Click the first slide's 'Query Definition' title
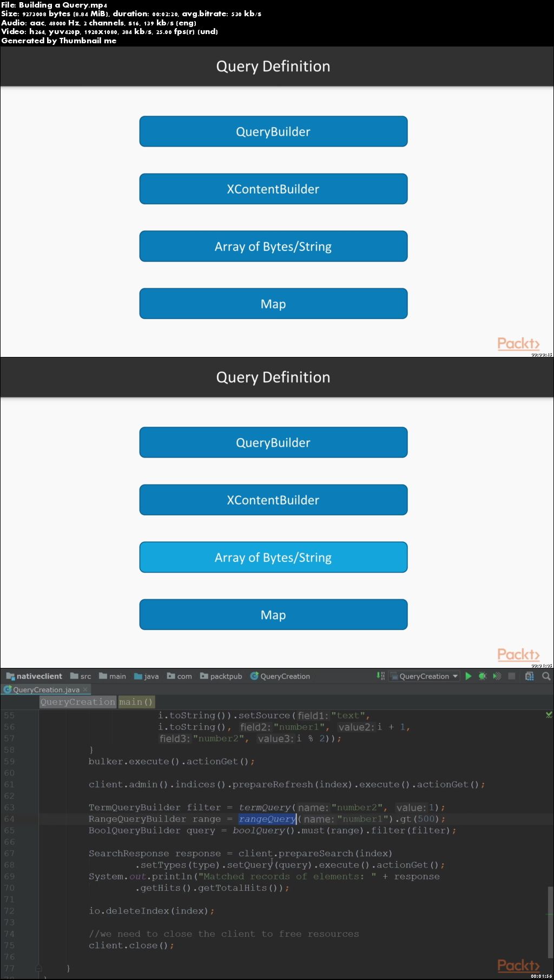Image resolution: width=554 pixels, height=980 pixels. coord(273,66)
